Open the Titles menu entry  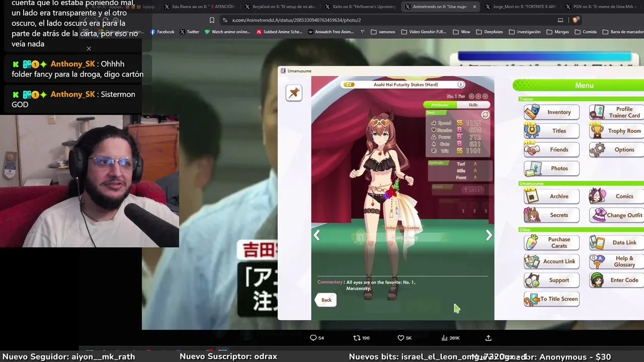point(551,131)
